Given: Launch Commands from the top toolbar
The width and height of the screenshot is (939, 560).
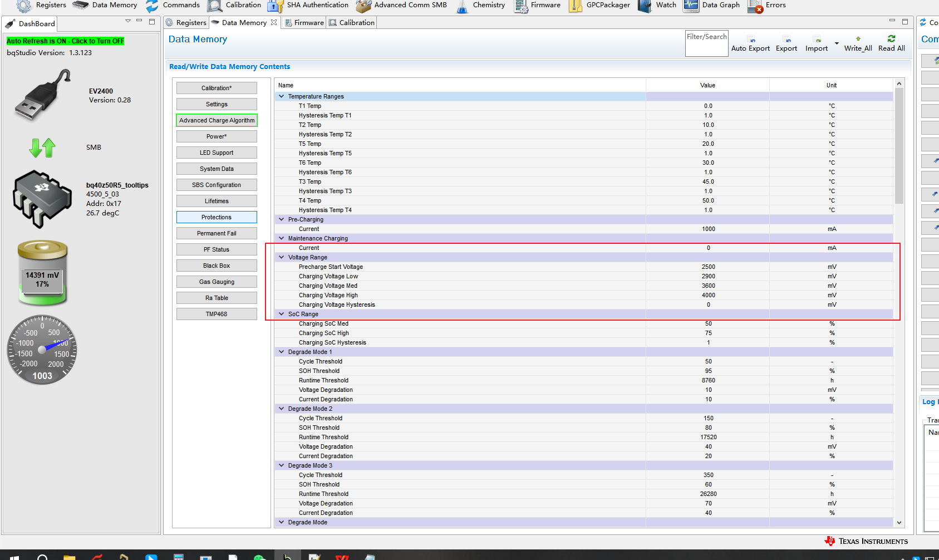Looking at the screenshot, I should (x=173, y=6).
